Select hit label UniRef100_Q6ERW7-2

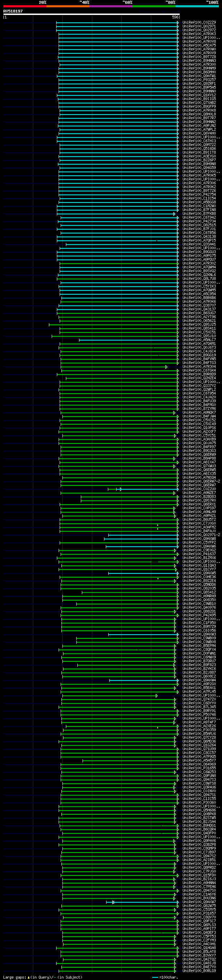201,481
